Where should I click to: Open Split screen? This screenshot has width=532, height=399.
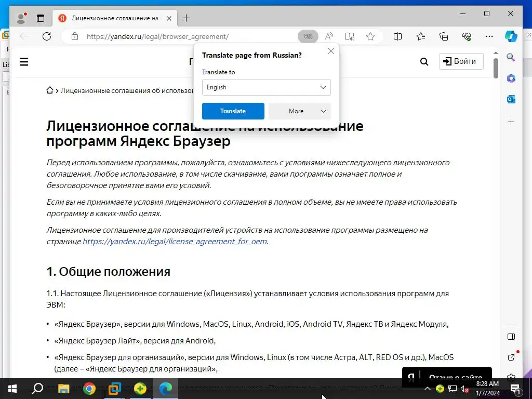click(397, 36)
